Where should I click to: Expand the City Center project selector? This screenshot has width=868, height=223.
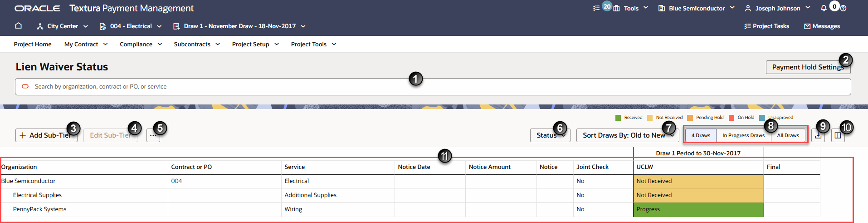(86, 26)
